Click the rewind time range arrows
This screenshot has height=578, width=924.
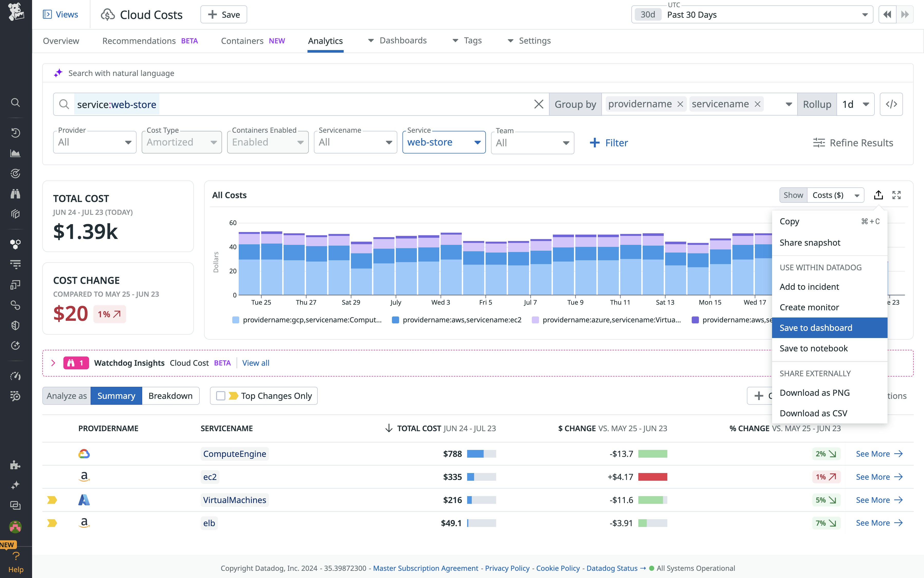(887, 15)
